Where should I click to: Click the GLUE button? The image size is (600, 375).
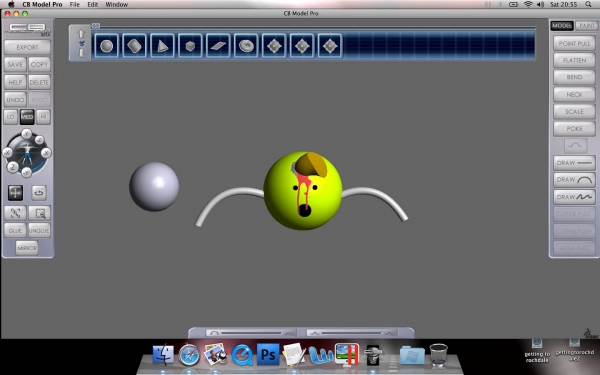pos(15,230)
